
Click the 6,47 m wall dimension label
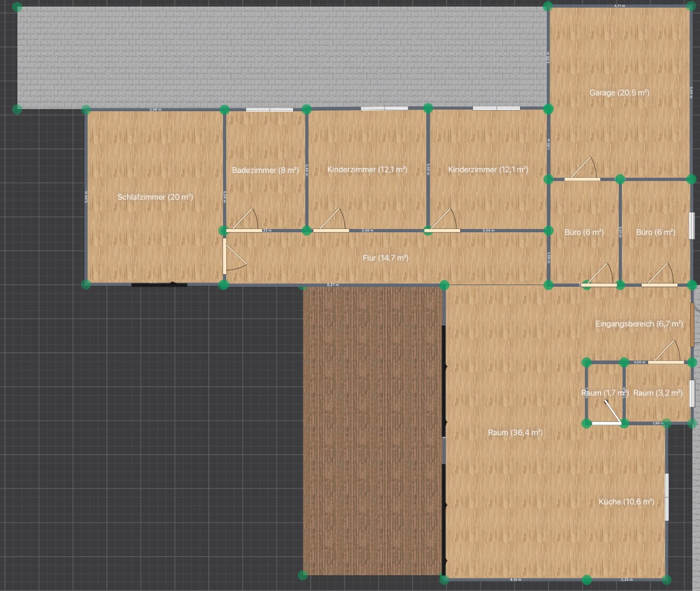click(333, 285)
